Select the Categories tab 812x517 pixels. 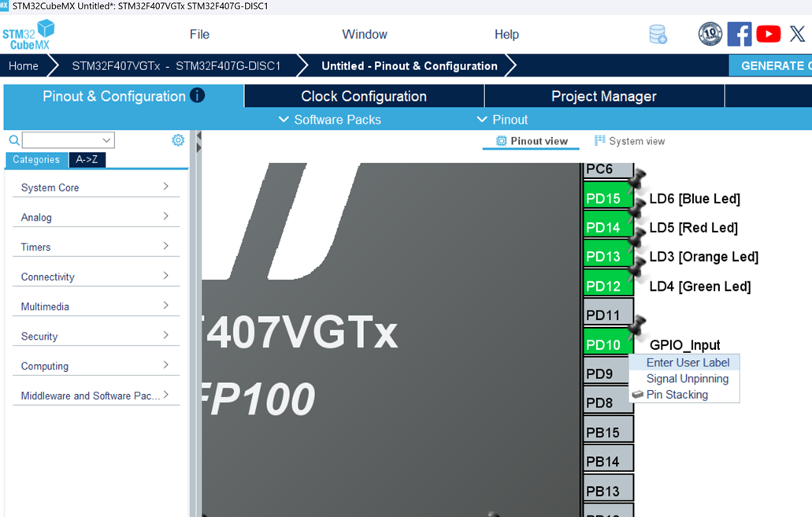(36, 159)
